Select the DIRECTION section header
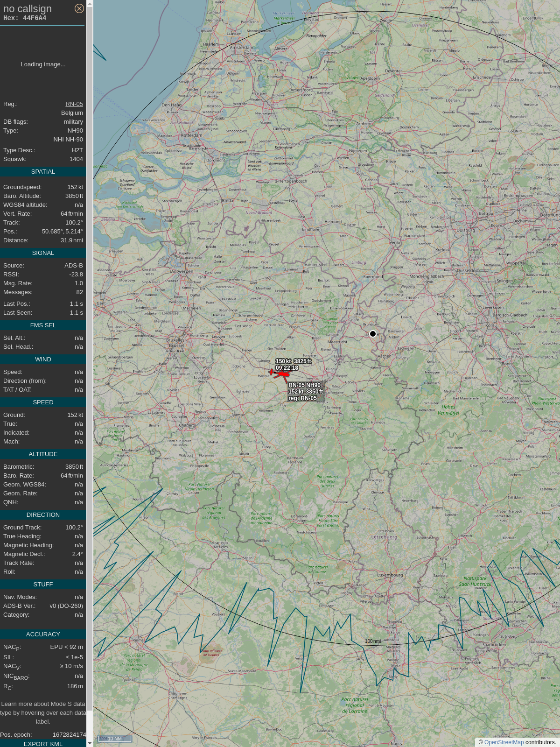560x747 pixels. [x=43, y=515]
